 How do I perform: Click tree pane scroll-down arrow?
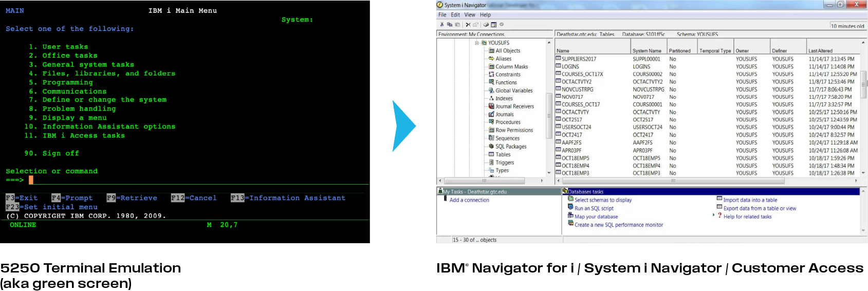click(549, 173)
